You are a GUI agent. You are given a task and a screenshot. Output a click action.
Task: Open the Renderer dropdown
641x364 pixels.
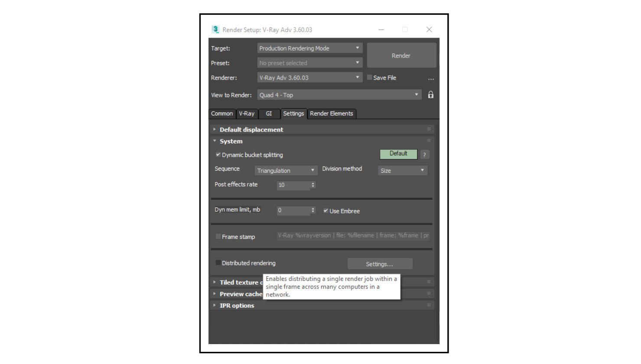pos(309,77)
